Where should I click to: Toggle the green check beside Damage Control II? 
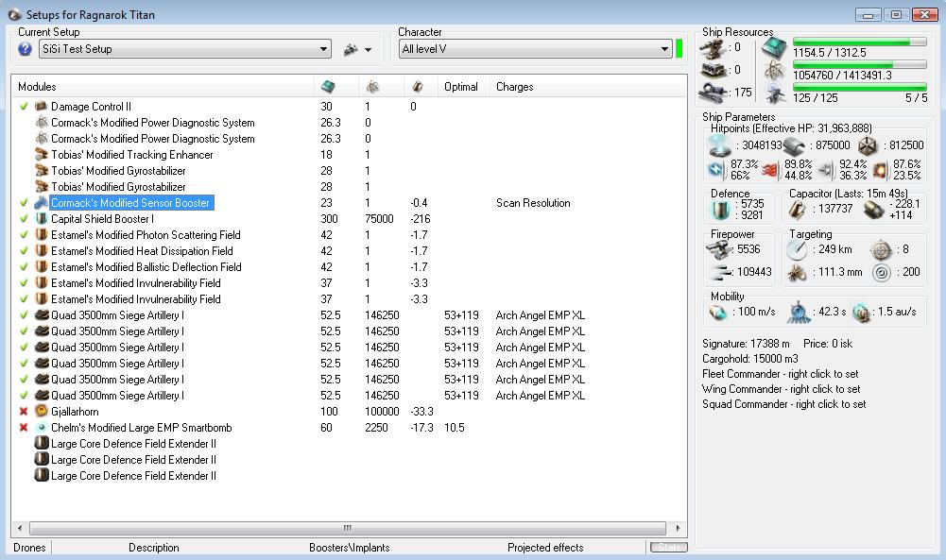tap(24, 107)
